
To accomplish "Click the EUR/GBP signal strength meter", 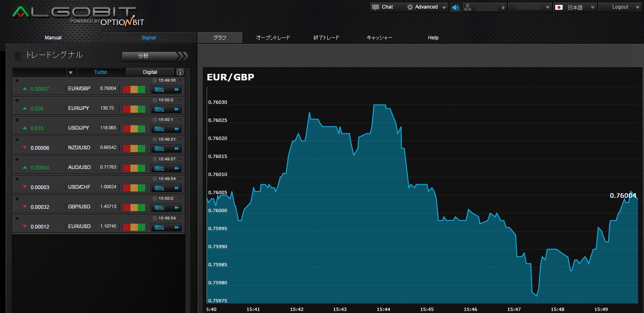I will (x=134, y=89).
